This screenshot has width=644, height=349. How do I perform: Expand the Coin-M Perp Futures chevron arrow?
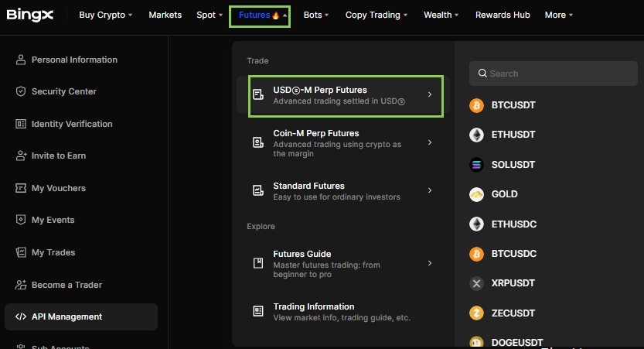(x=430, y=143)
